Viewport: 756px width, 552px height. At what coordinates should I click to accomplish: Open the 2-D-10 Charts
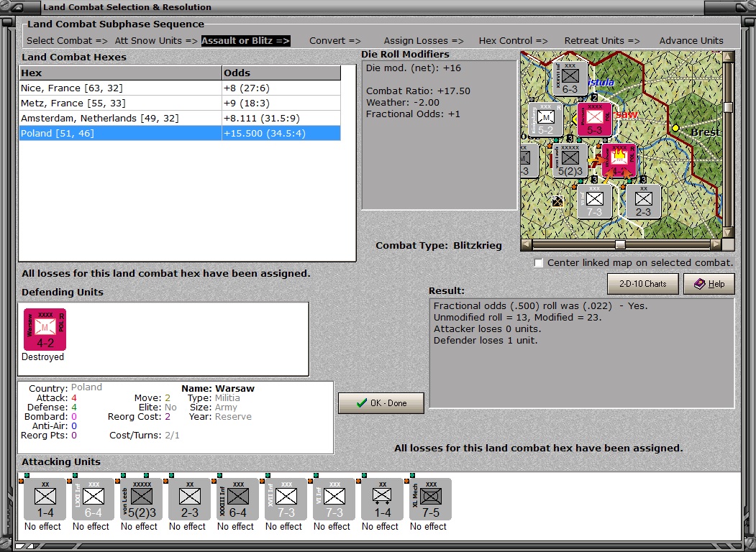pos(642,284)
